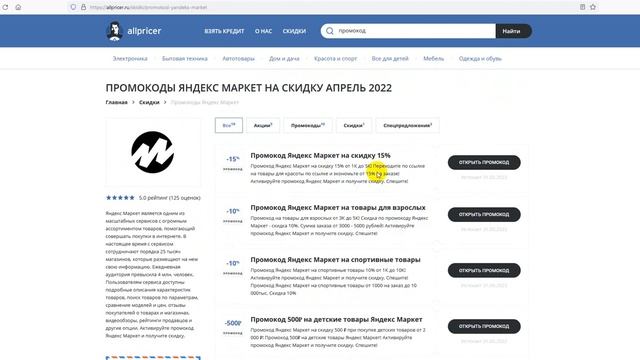Open promo code for sports goods offer
This screenshot has height=360, width=640.
(x=484, y=270)
